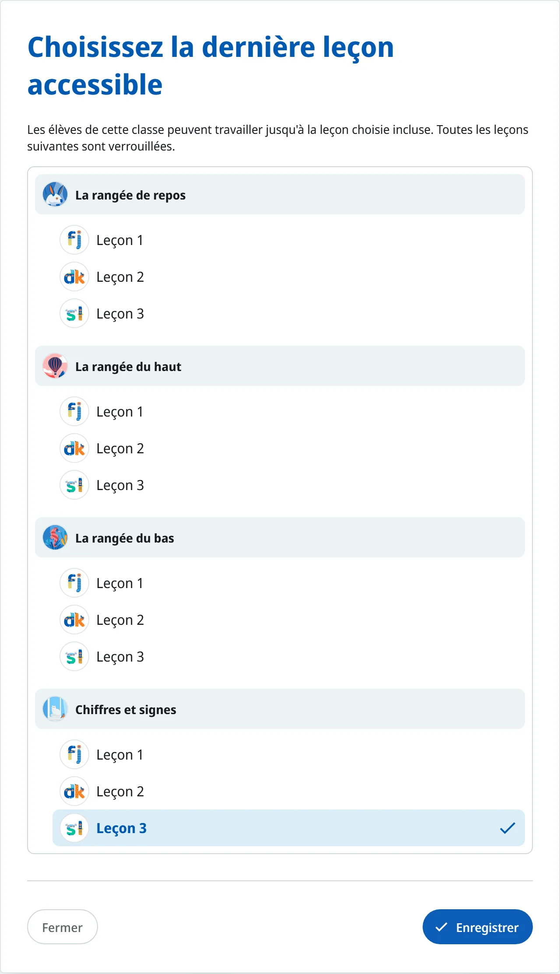This screenshot has width=560, height=974.
Task: Close the dialog with Fermer
Action: pyautogui.click(x=63, y=927)
